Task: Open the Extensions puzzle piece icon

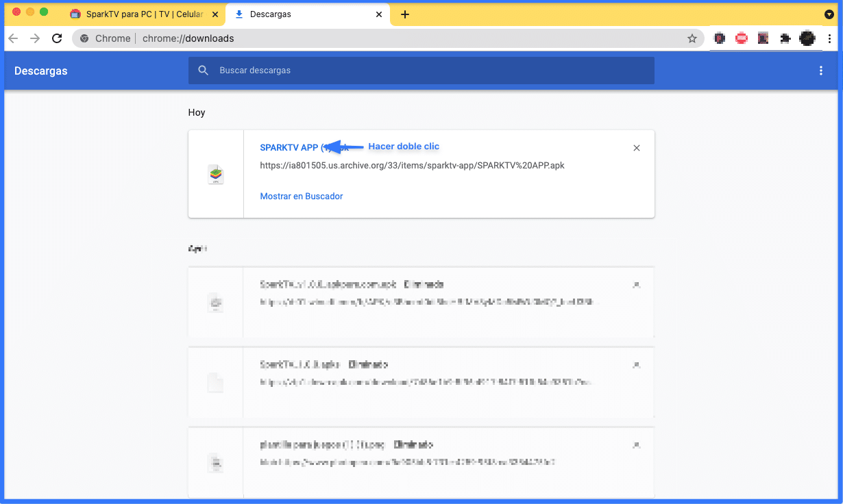Action: (x=785, y=38)
